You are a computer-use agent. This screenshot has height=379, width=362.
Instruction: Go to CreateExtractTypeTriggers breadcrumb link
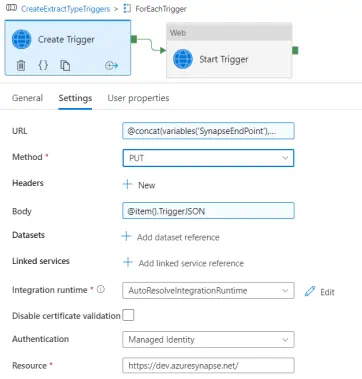65,9
